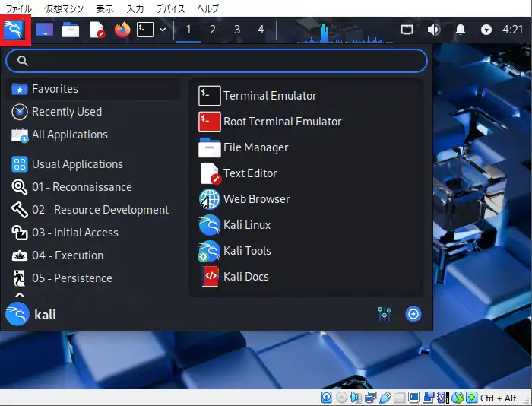Launch the text editor icon in the top panel

(97, 30)
